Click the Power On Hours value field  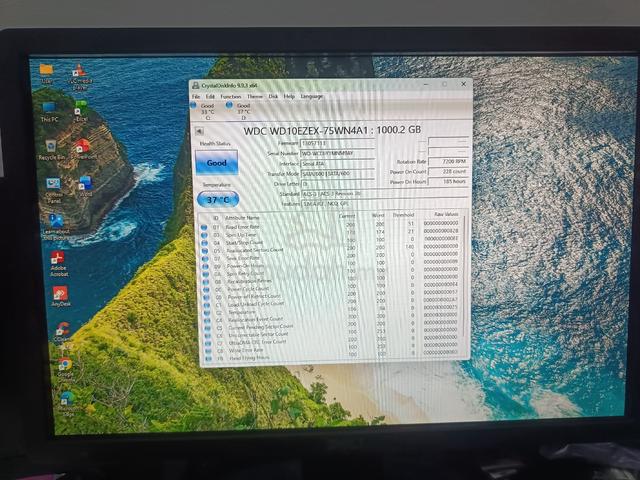(x=447, y=182)
